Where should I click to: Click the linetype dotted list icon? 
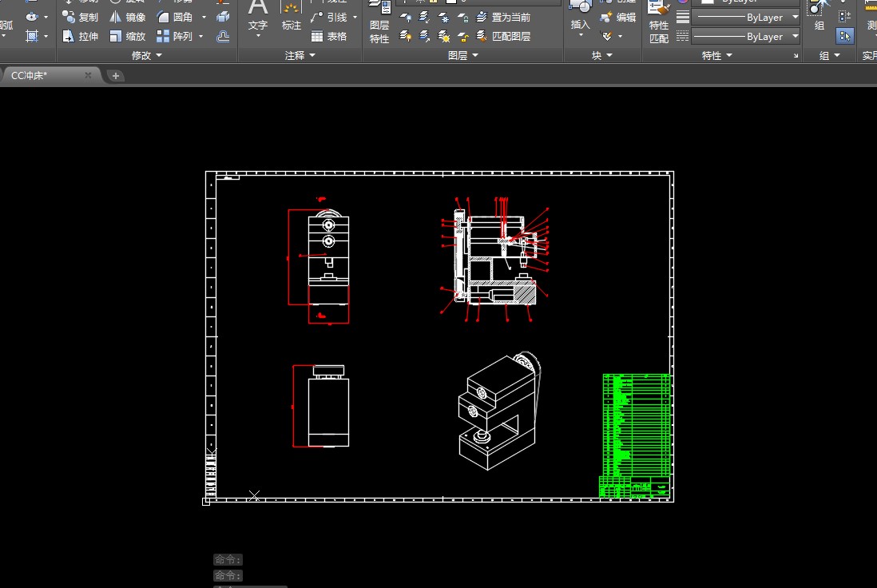point(682,37)
